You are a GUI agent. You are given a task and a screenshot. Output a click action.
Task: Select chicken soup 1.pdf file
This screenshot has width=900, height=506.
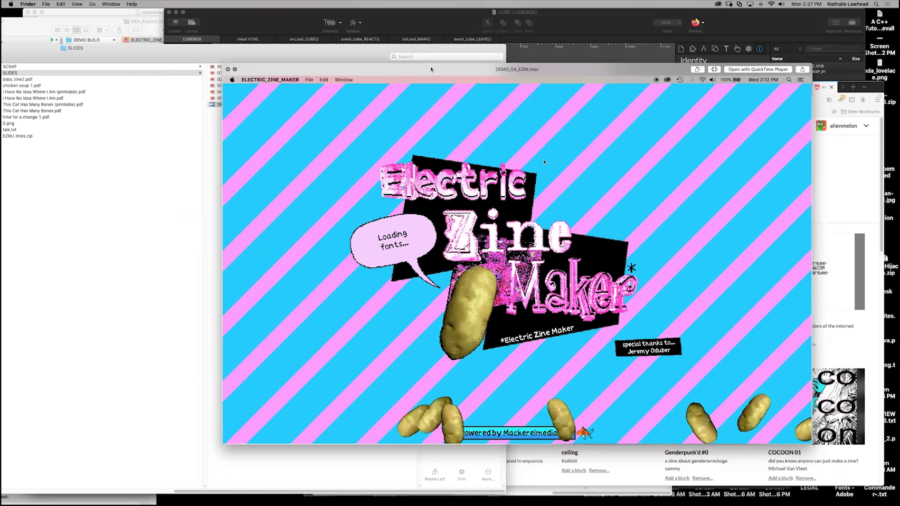point(22,85)
